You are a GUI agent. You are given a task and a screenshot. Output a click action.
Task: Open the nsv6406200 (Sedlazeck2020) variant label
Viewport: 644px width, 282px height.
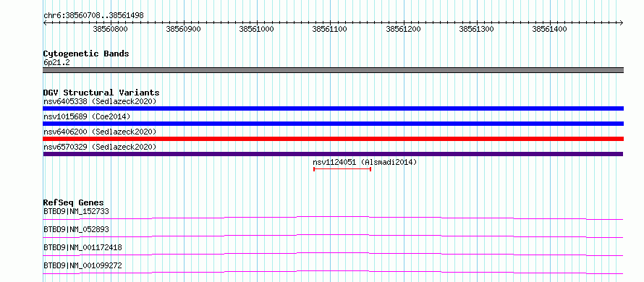click(100, 132)
